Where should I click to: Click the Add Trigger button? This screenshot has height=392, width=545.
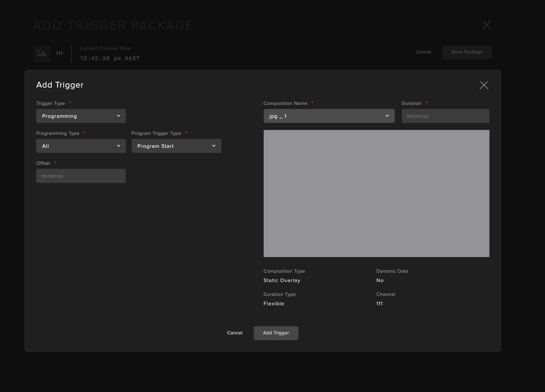(276, 333)
